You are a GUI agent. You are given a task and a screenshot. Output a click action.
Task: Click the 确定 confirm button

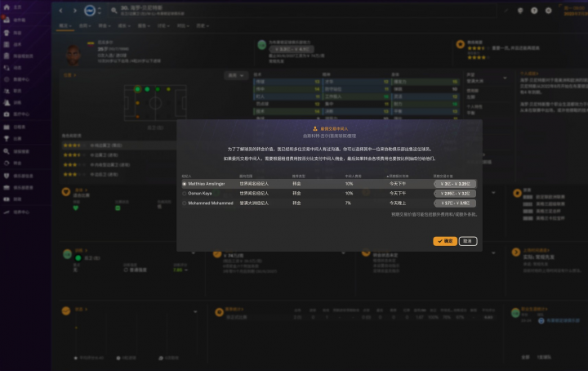point(445,241)
